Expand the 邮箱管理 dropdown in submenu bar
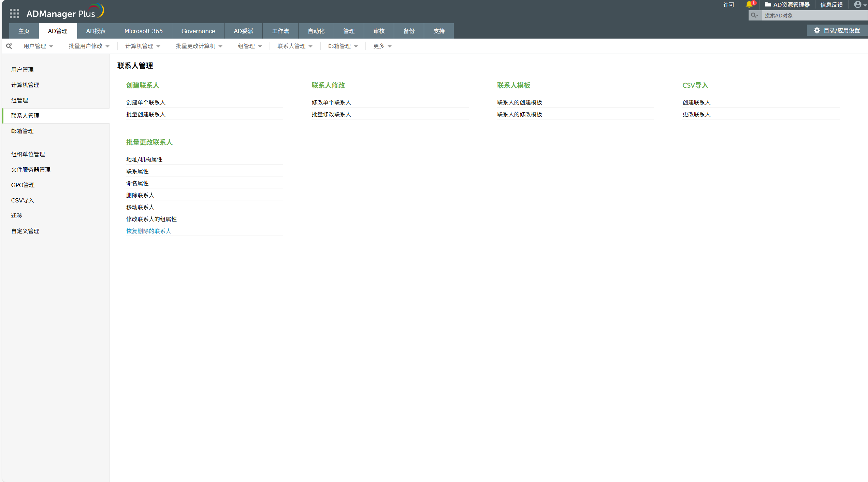The height and width of the screenshot is (482, 868). click(343, 46)
